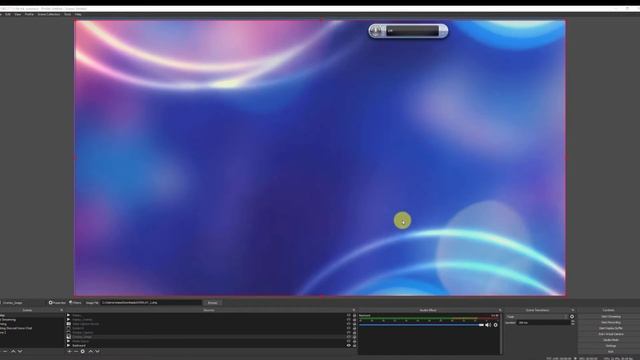This screenshot has height=360, width=640.
Task: Open the Help menu
Action: [78, 14]
